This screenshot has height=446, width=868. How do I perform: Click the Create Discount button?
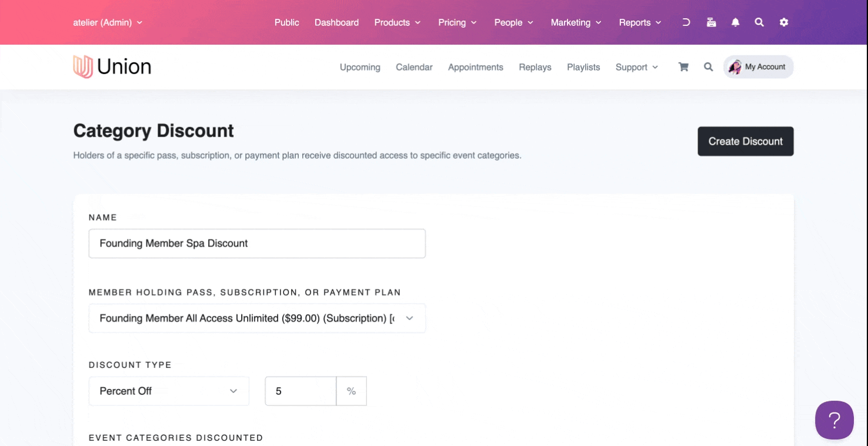click(x=746, y=141)
